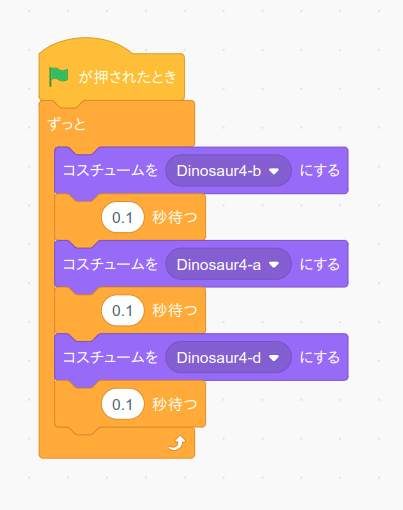Image resolution: width=403 pixels, height=510 pixels.
Task: Expand the Dinosaur4-a costume dropdown arrow
Action: coord(274,265)
